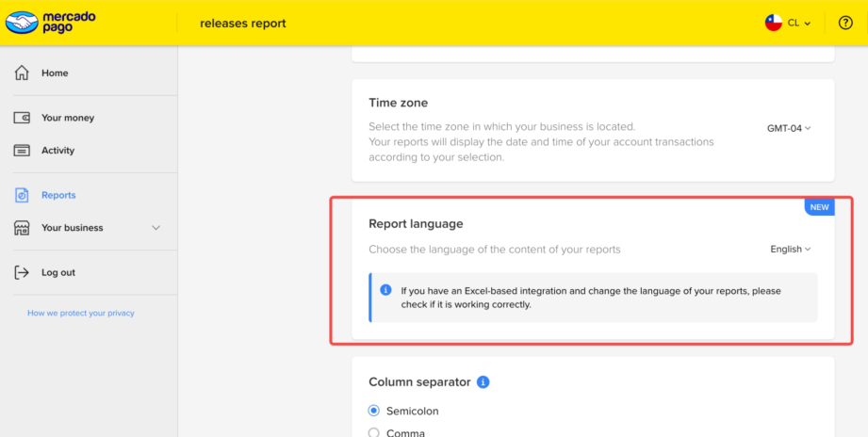Screen dimensions: 868x437
Task: Open How we protect your privacy link
Action: [x=81, y=313]
